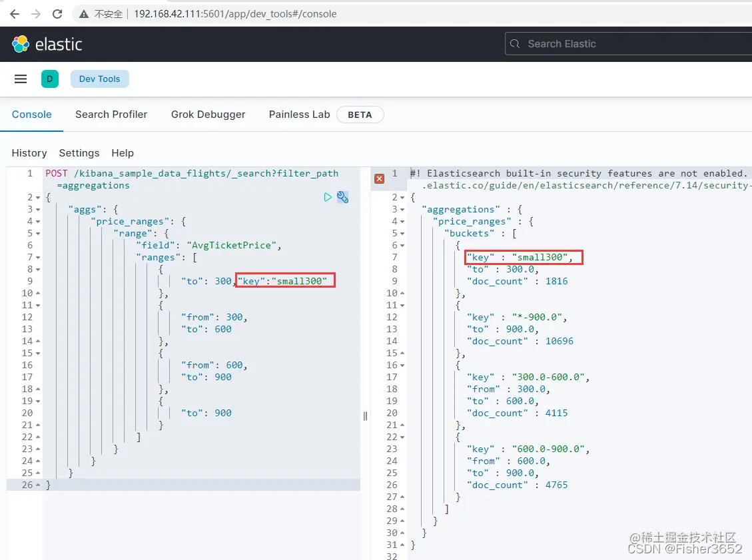Viewport: 752px width, 560px height.
Task: Click "from": 600 in request editor
Action: [214, 365]
